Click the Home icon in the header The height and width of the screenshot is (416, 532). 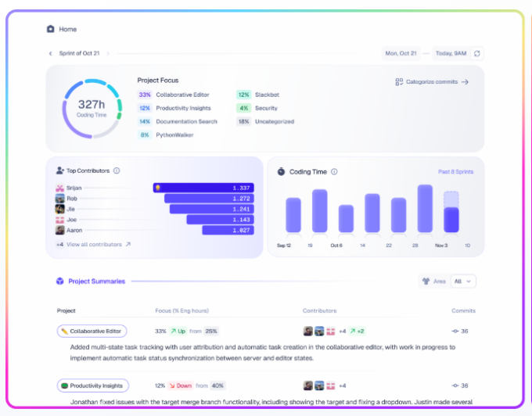pyautogui.click(x=51, y=29)
